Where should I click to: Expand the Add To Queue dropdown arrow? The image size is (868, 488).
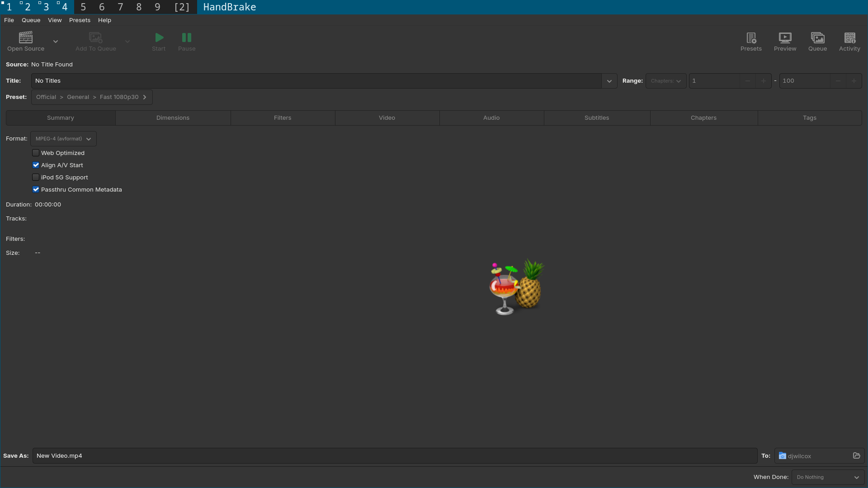[x=127, y=42]
